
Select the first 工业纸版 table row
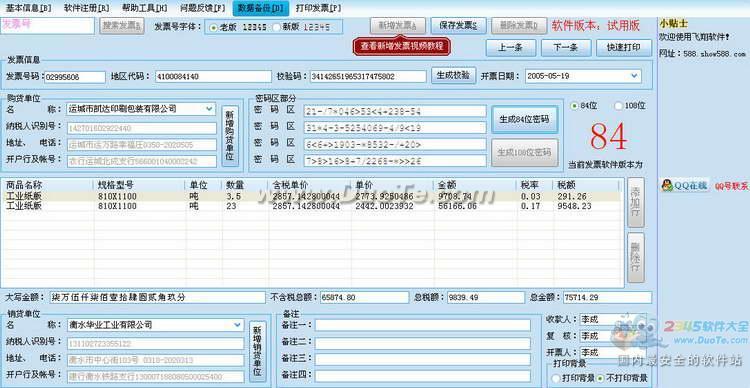click(x=312, y=196)
